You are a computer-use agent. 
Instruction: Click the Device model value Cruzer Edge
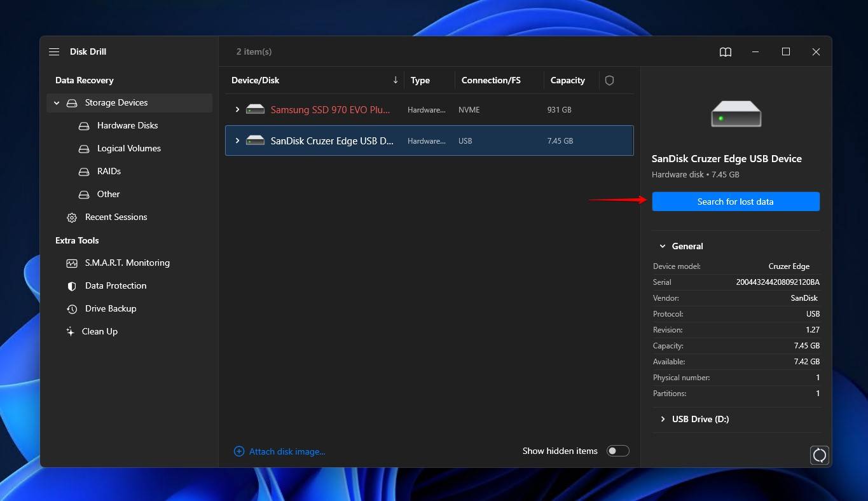[789, 266]
